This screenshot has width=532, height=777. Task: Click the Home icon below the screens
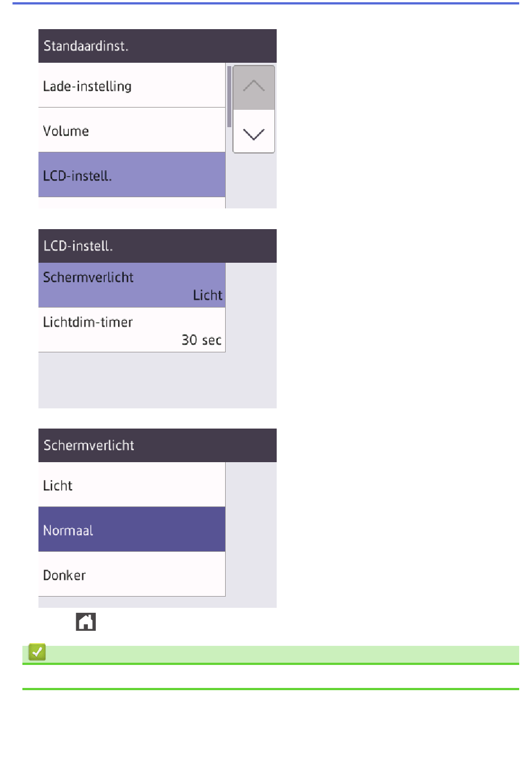pyautogui.click(x=86, y=621)
